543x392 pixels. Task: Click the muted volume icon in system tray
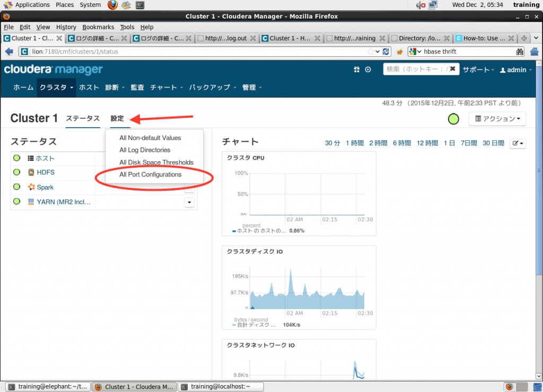421,5
